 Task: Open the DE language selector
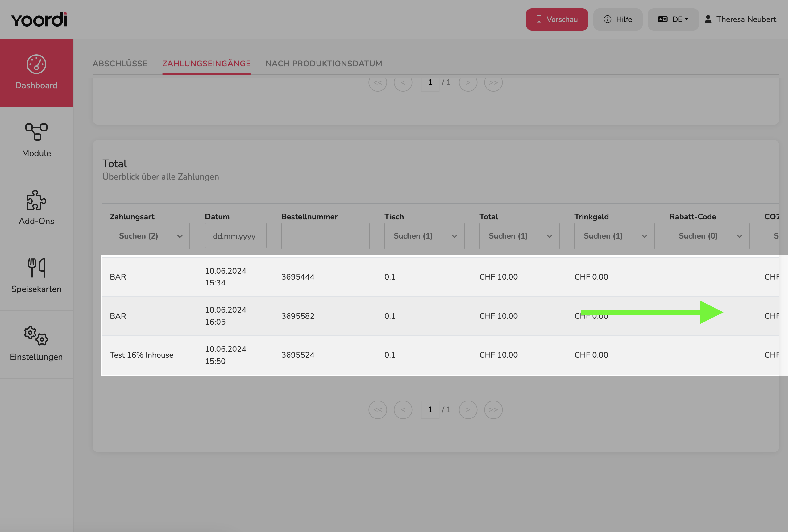point(673,19)
